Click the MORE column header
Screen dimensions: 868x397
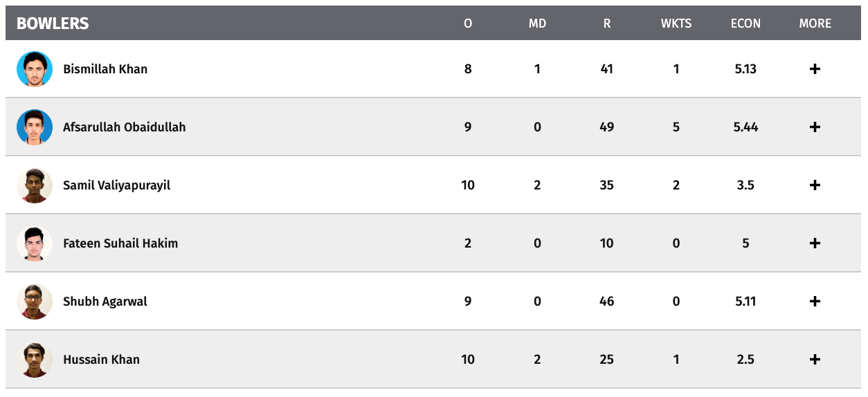pyautogui.click(x=815, y=24)
